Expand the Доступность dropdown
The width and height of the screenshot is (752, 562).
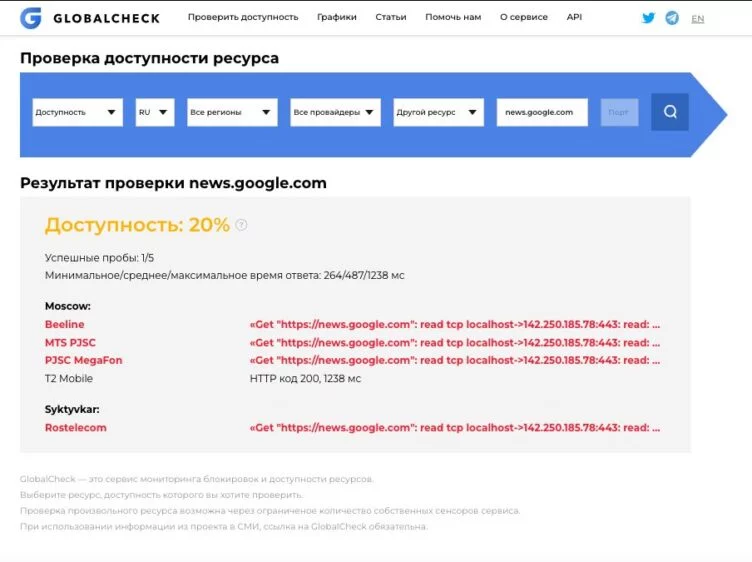(78, 112)
